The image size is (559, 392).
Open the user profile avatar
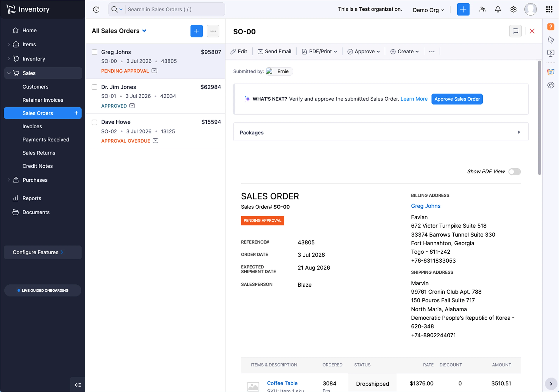coord(530,10)
